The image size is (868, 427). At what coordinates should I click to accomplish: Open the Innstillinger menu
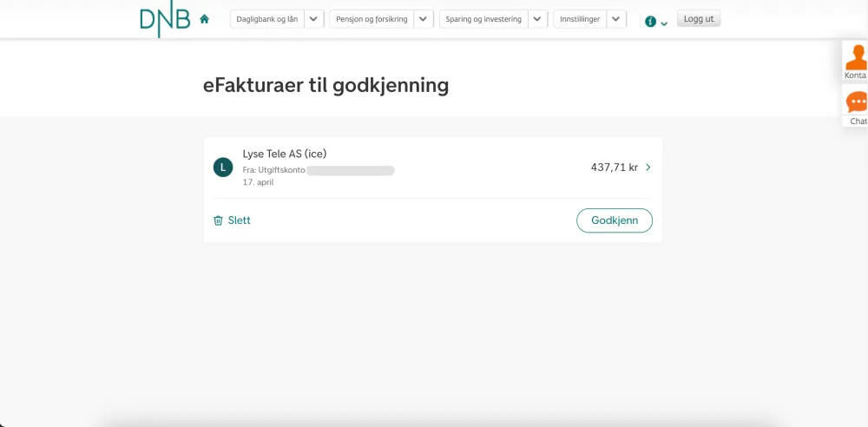tap(580, 19)
